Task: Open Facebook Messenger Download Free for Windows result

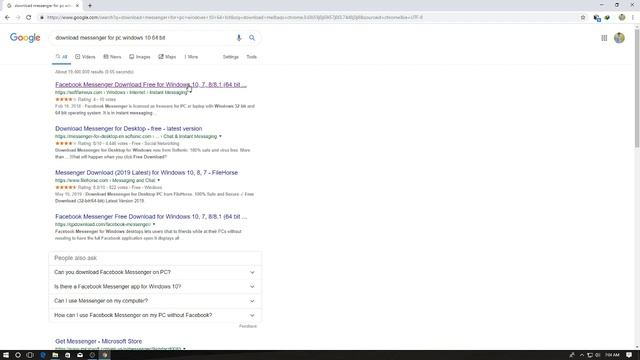Action: click(151, 84)
